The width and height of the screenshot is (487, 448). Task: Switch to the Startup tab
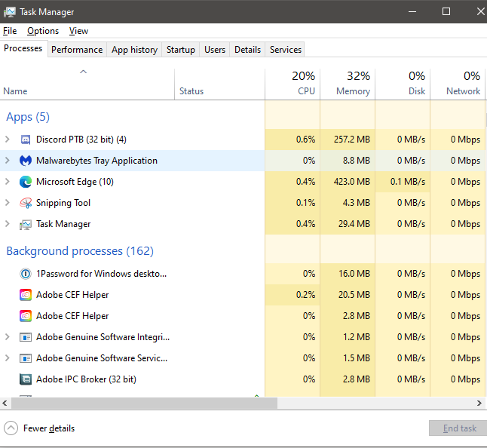point(181,50)
